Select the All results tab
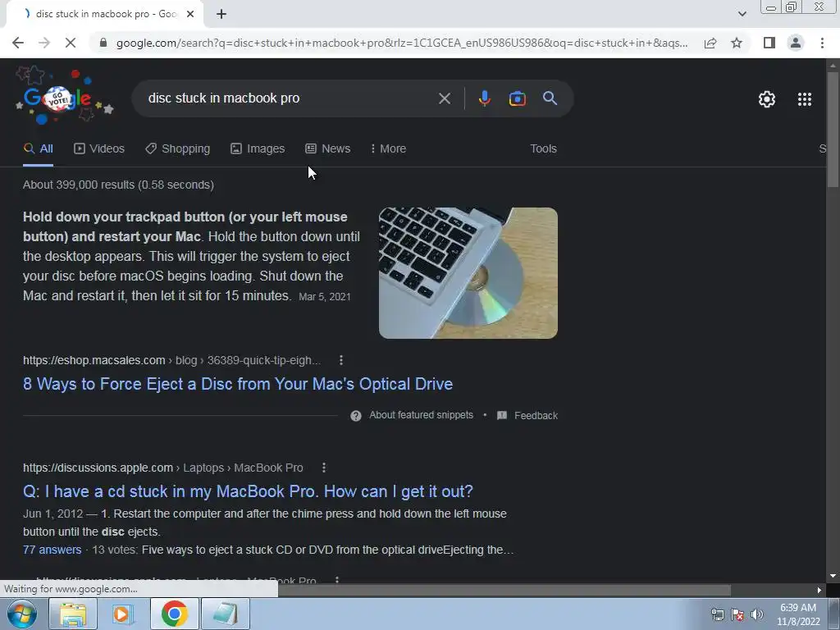840x630 pixels. [39, 149]
